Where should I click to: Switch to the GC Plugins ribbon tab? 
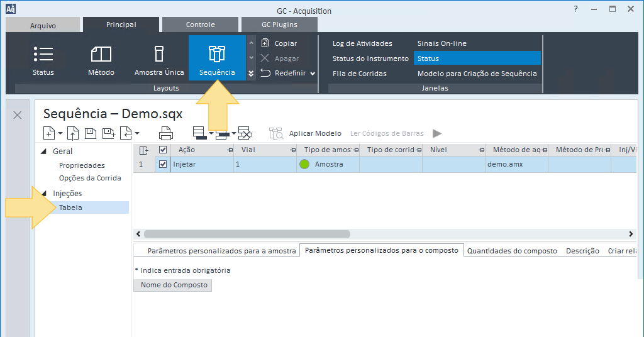pos(279,25)
